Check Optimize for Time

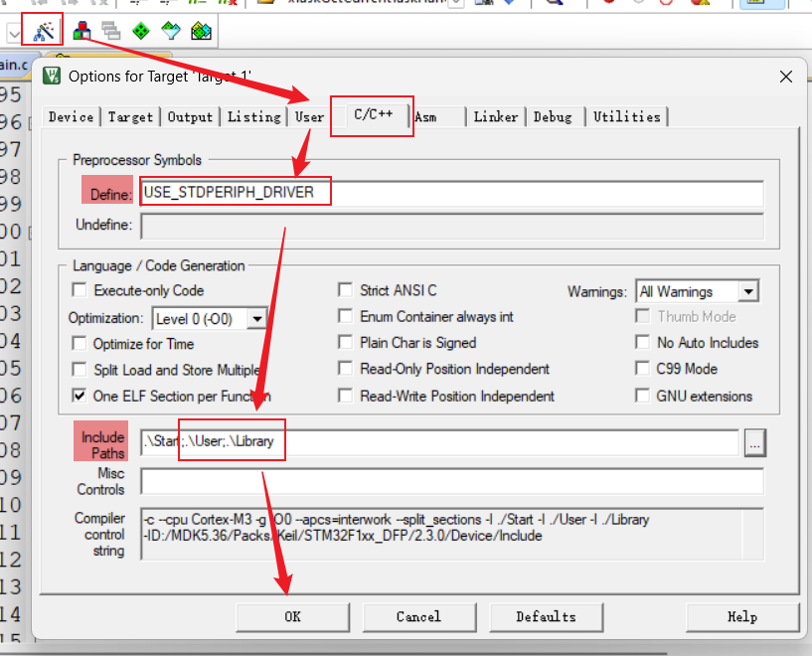coord(80,343)
